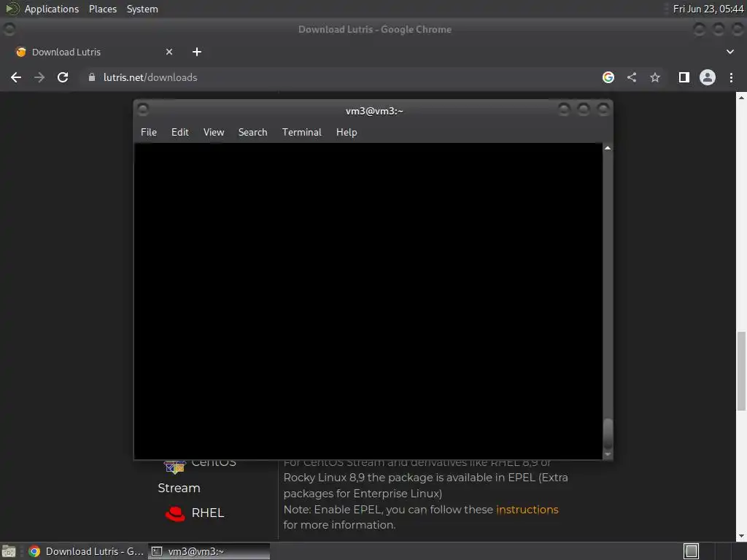
Task: Switch to vm3@vm3 terminal taskbar button
Action: [209, 551]
